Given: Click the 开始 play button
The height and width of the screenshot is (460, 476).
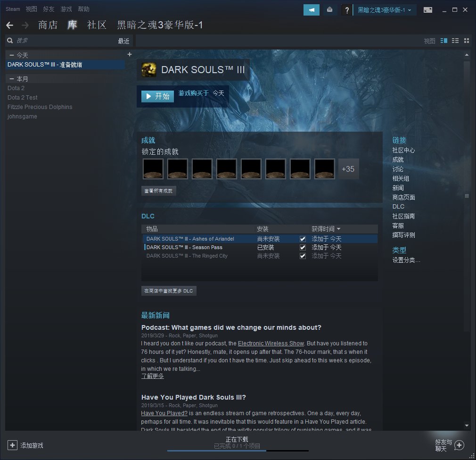Looking at the screenshot, I should 157,96.
